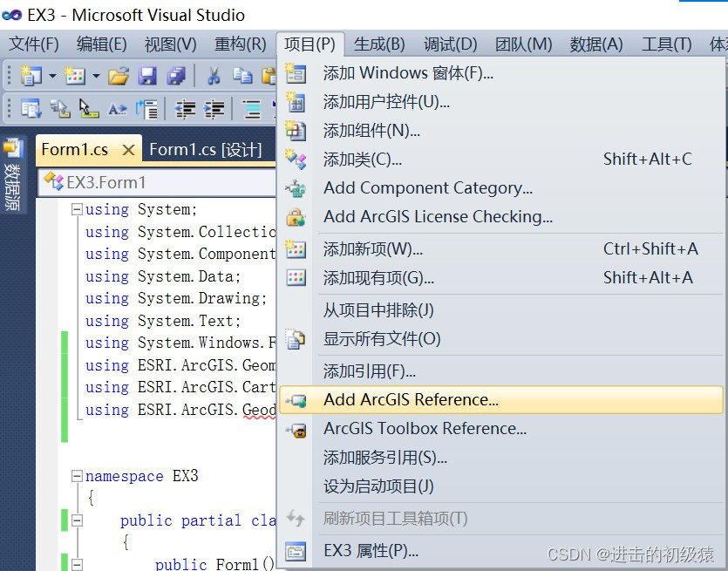Image resolution: width=728 pixels, height=571 pixels.
Task: Click the Save All icon
Action: (176, 77)
